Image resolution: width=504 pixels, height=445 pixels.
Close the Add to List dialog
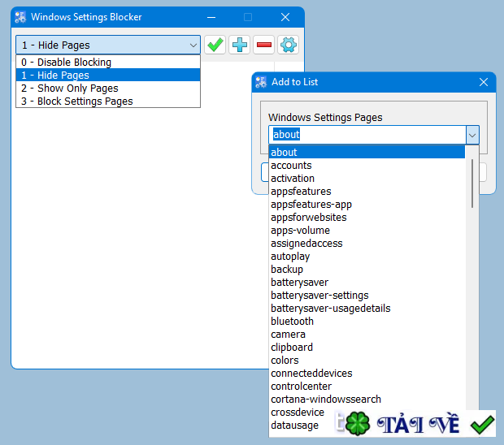point(484,82)
